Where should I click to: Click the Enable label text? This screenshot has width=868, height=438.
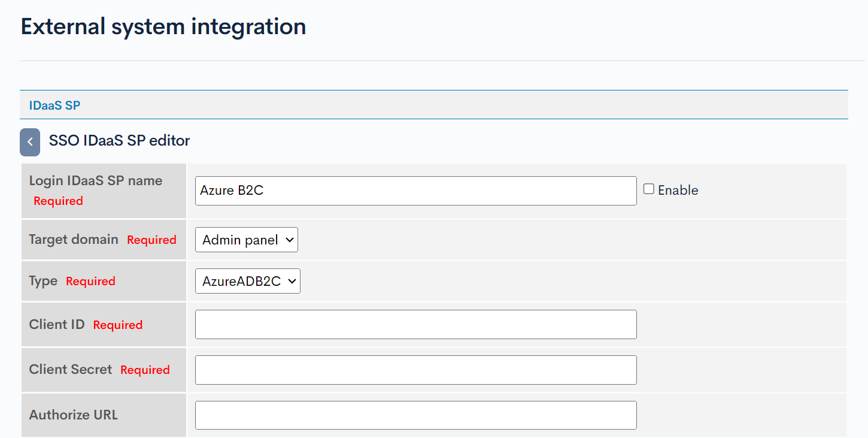click(x=677, y=190)
